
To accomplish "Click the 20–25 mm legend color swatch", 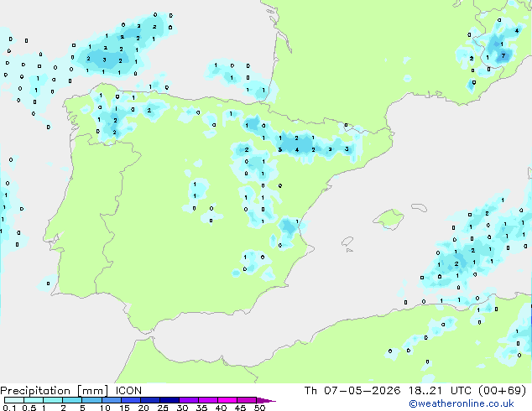I will click(x=149, y=400).
